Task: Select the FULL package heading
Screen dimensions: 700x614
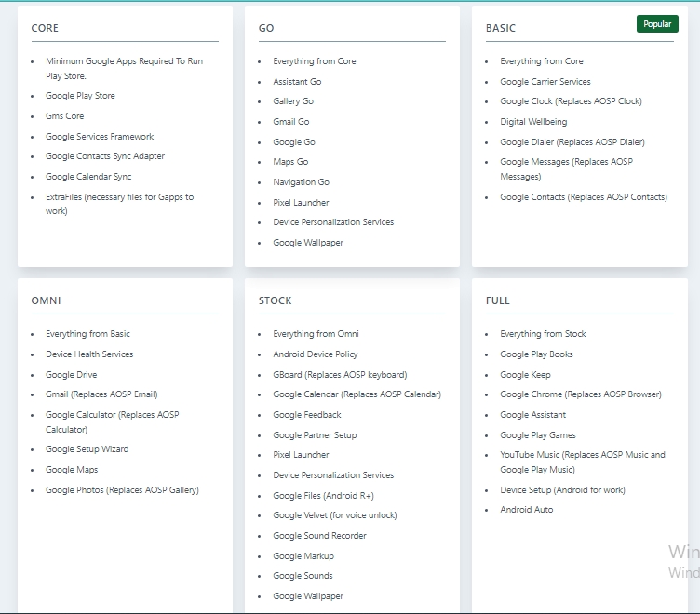Action: click(x=497, y=300)
